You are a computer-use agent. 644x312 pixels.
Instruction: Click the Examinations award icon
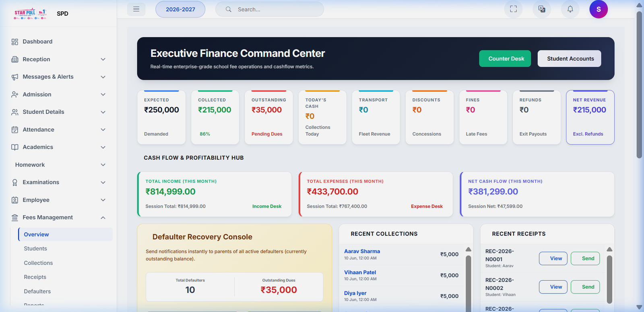click(15, 182)
